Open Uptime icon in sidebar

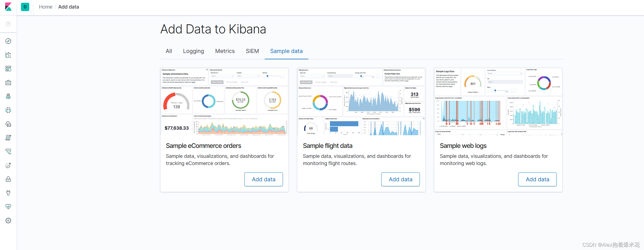pyautogui.click(x=8, y=165)
